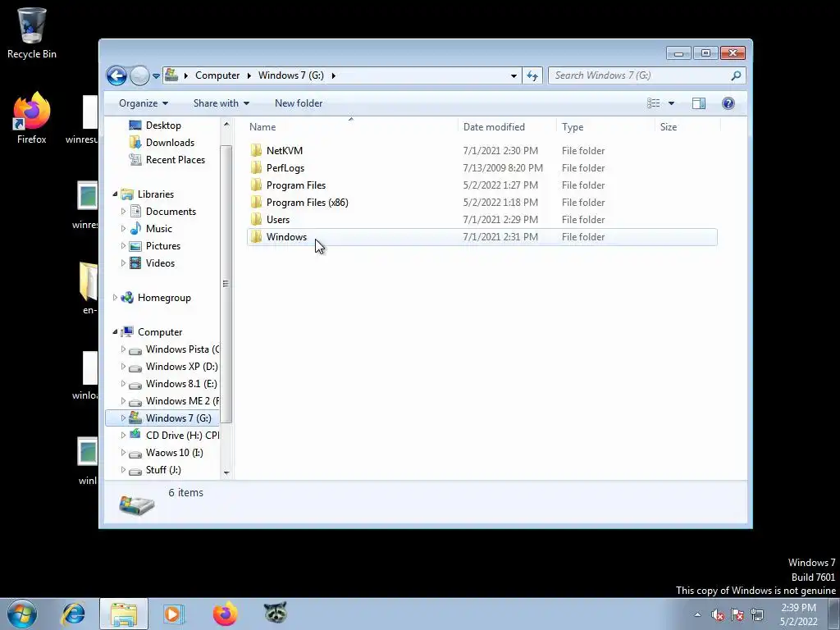Select CD Drive (H:) in tree
840x630 pixels.
coord(183,435)
